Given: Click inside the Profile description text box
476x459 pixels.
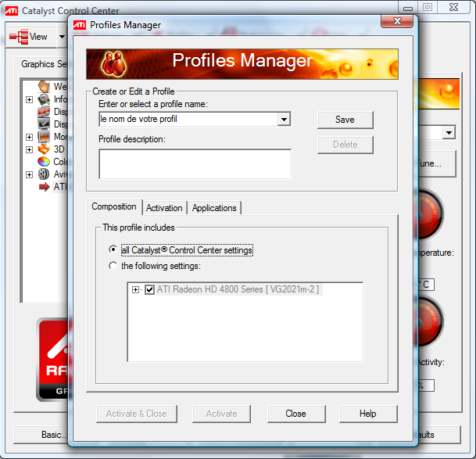Looking at the screenshot, I should [x=195, y=164].
